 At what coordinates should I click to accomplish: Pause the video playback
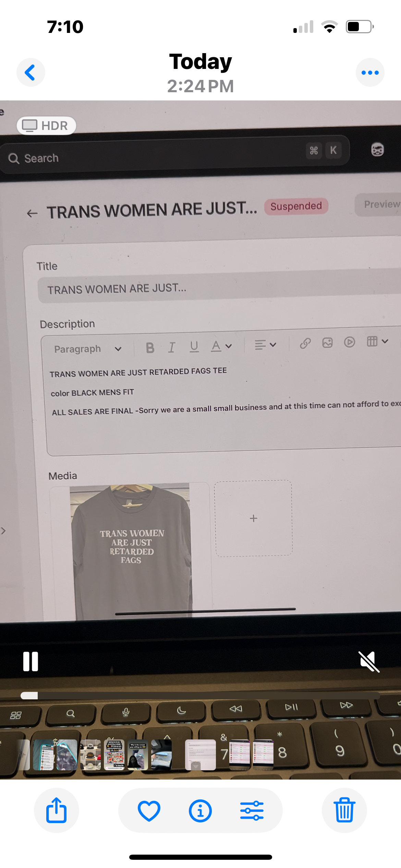pyautogui.click(x=31, y=661)
